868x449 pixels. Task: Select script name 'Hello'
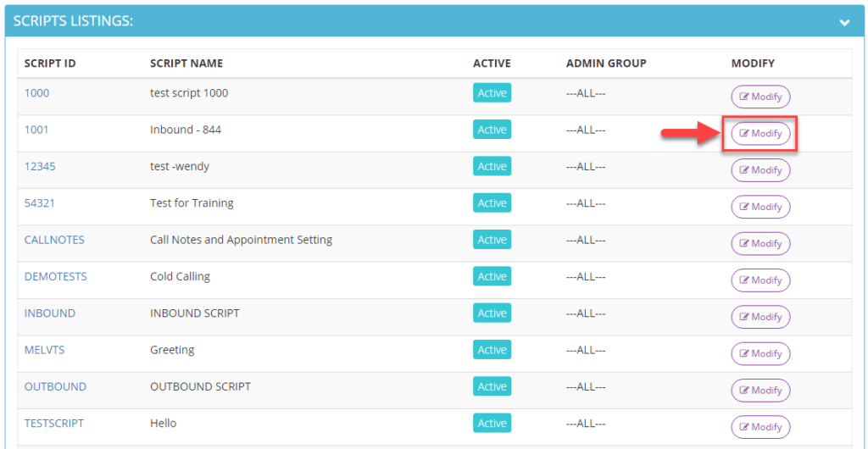click(x=164, y=424)
